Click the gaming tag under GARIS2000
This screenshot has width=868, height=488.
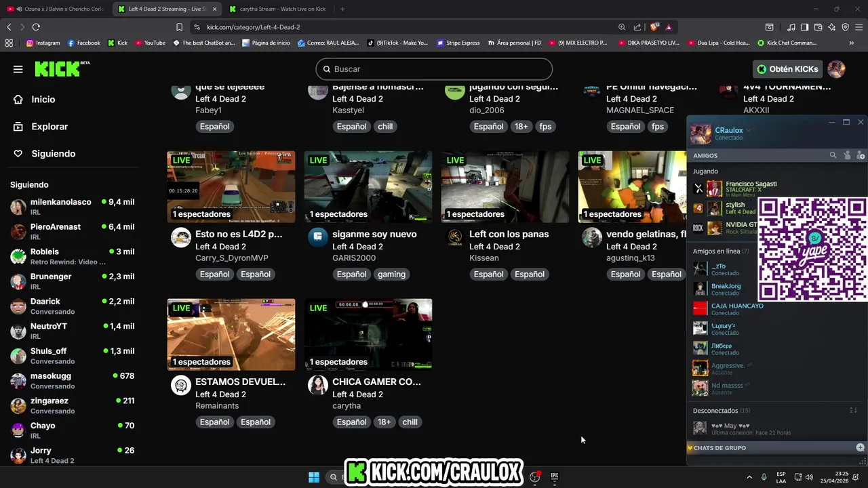pos(391,274)
